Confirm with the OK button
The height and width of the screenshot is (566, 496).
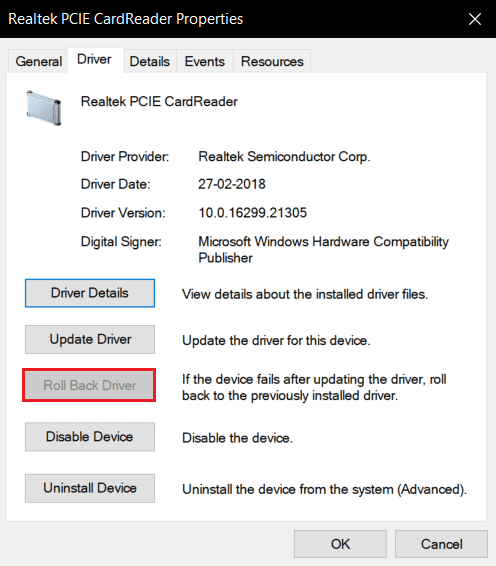pyautogui.click(x=340, y=544)
